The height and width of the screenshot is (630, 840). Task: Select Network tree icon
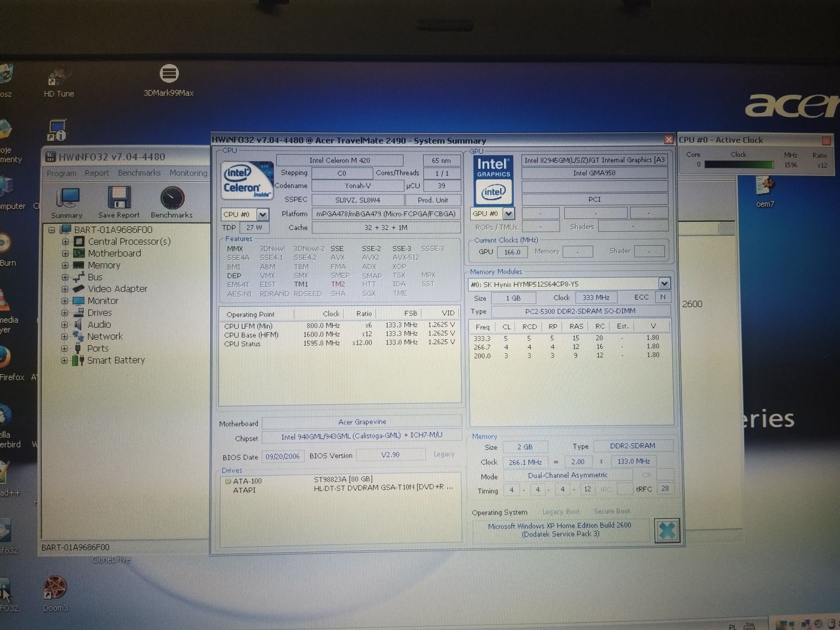[x=78, y=336]
